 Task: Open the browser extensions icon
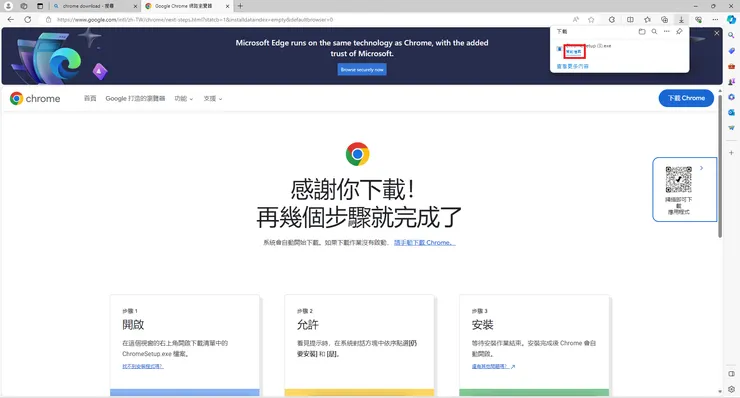tap(612, 19)
